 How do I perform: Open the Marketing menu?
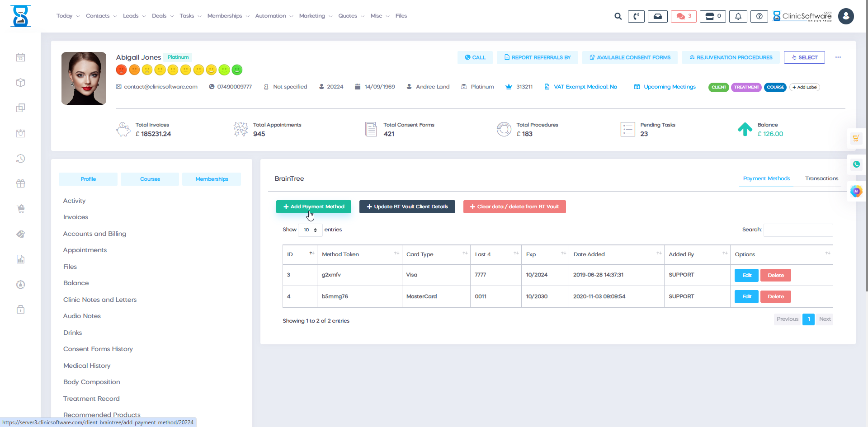(312, 16)
